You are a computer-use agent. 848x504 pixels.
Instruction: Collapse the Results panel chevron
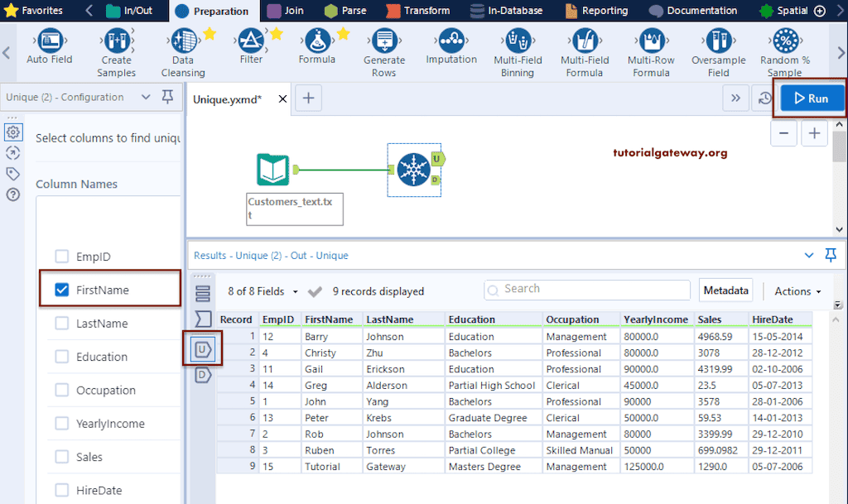[809, 256]
